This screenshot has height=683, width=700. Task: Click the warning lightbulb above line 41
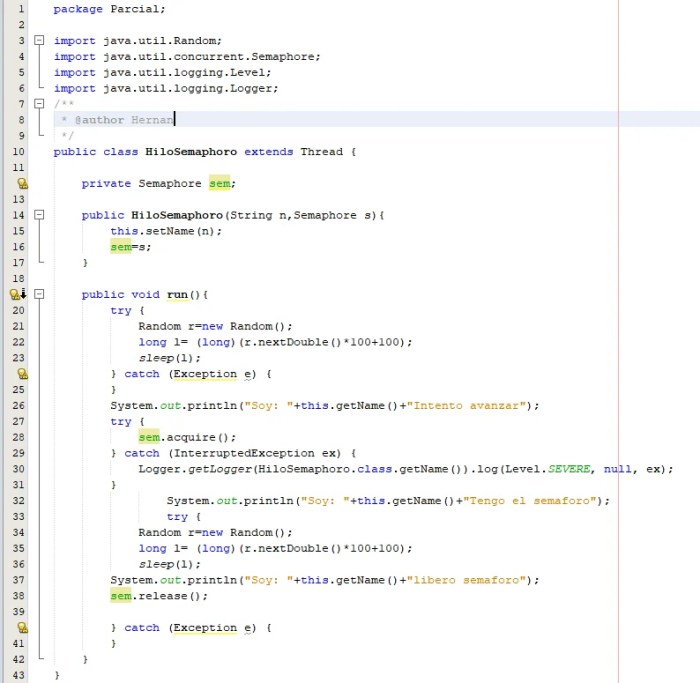pyautogui.click(x=22, y=628)
